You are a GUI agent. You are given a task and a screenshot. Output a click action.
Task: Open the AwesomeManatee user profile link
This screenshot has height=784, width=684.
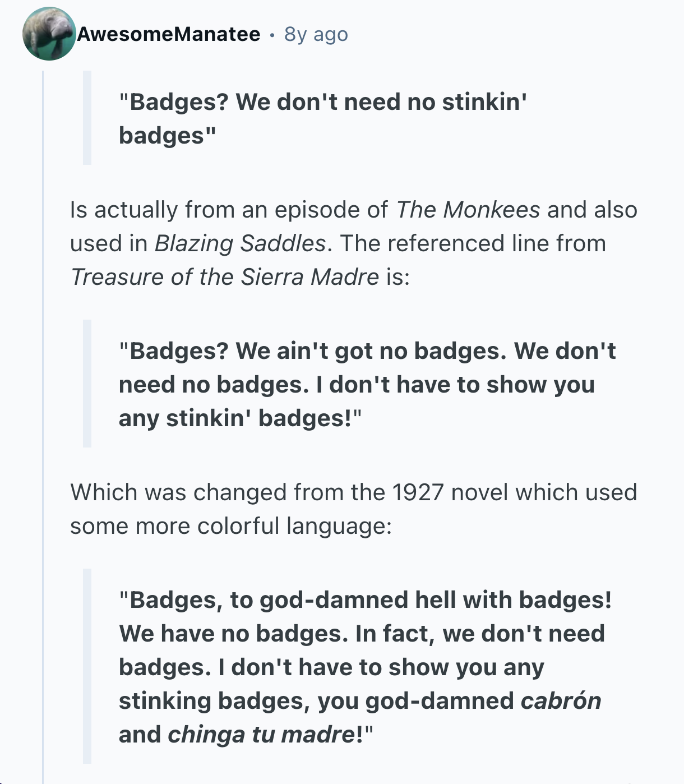point(169,34)
